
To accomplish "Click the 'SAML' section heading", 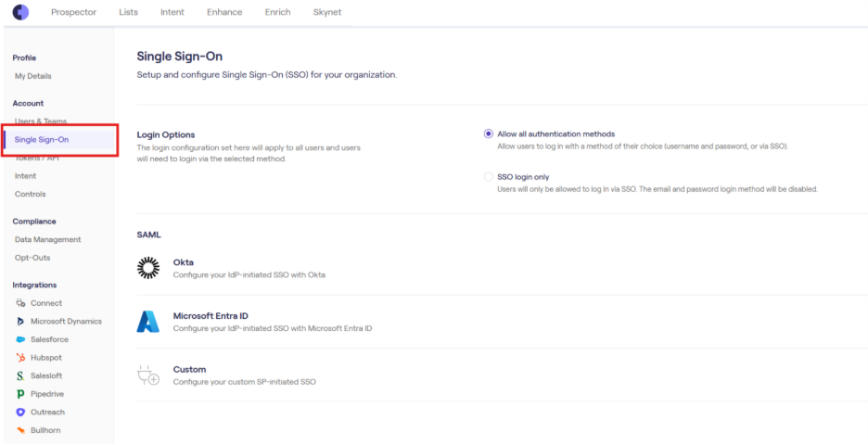I will [x=149, y=235].
